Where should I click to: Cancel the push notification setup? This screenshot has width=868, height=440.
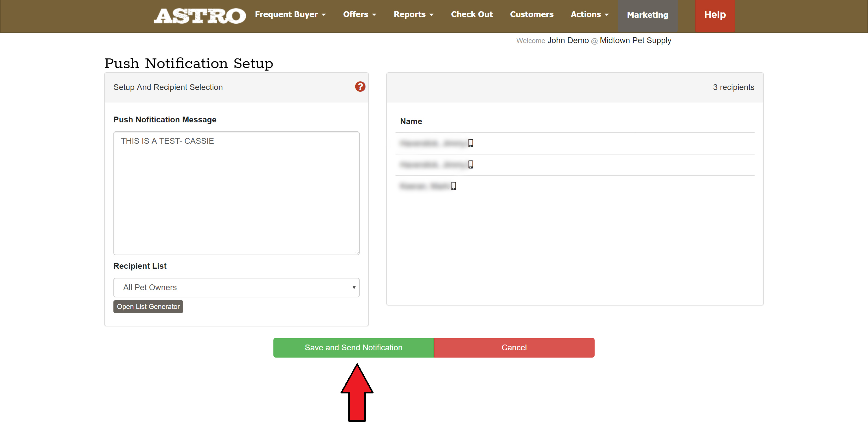tap(514, 347)
